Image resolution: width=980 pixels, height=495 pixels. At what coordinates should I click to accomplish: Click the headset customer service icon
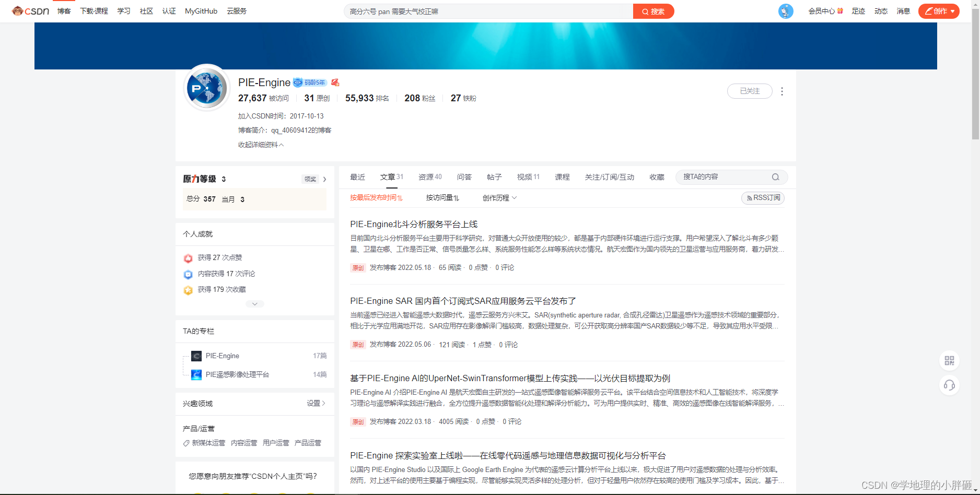click(949, 385)
